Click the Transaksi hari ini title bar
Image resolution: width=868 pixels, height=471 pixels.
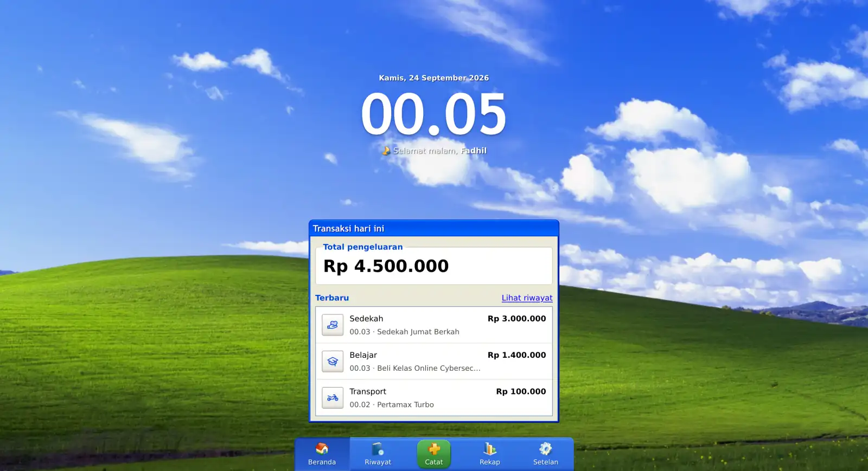[x=434, y=228]
